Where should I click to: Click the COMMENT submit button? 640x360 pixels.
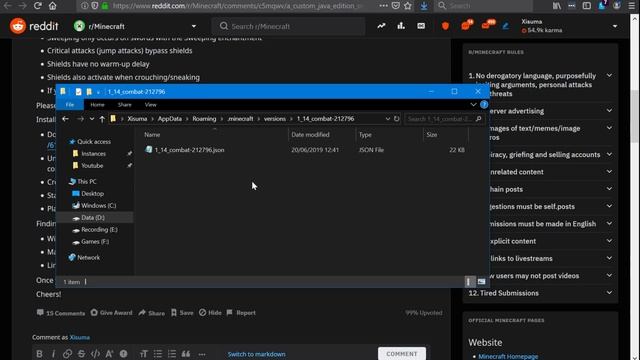point(402,354)
